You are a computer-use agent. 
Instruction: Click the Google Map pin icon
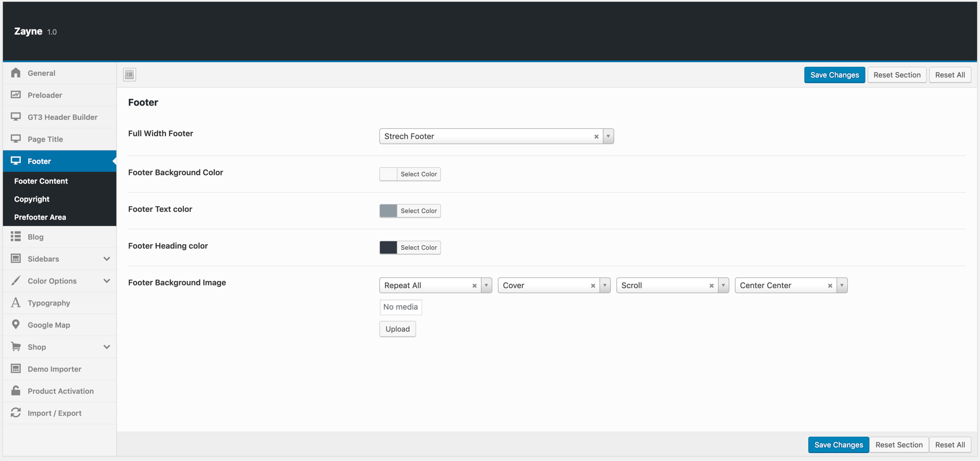[16, 325]
